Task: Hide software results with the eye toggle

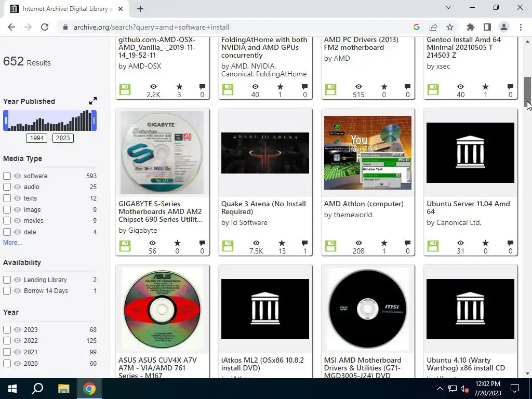Action: [x=17, y=176]
